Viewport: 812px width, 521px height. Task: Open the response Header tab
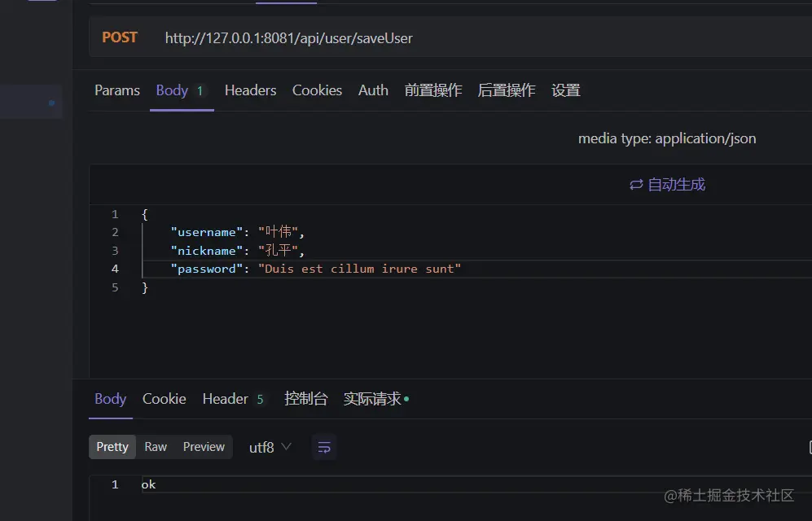coord(225,399)
